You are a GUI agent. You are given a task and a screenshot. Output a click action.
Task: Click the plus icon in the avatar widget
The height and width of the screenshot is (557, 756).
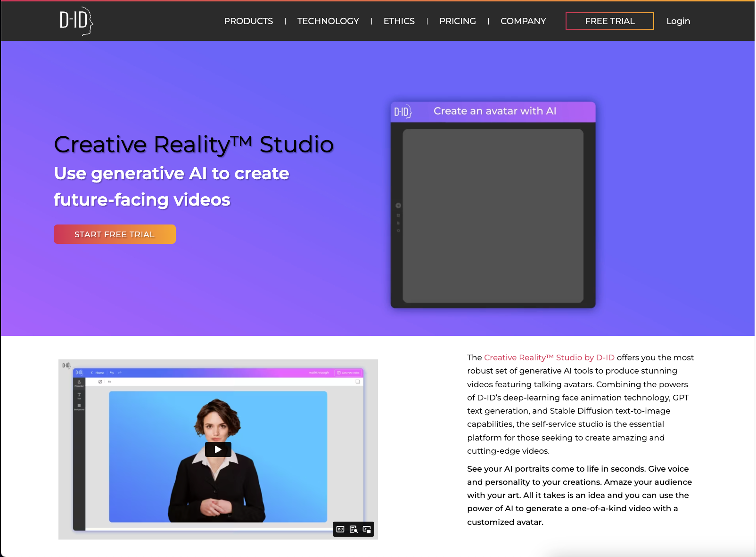(x=398, y=206)
